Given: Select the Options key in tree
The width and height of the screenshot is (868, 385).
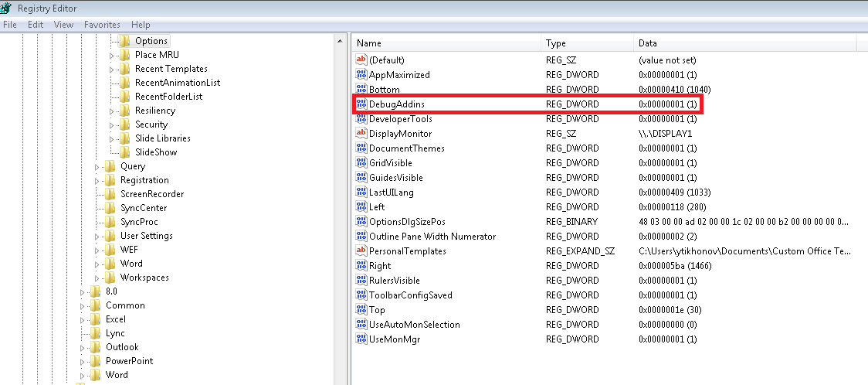Looking at the screenshot, I should tap(151, 41).
